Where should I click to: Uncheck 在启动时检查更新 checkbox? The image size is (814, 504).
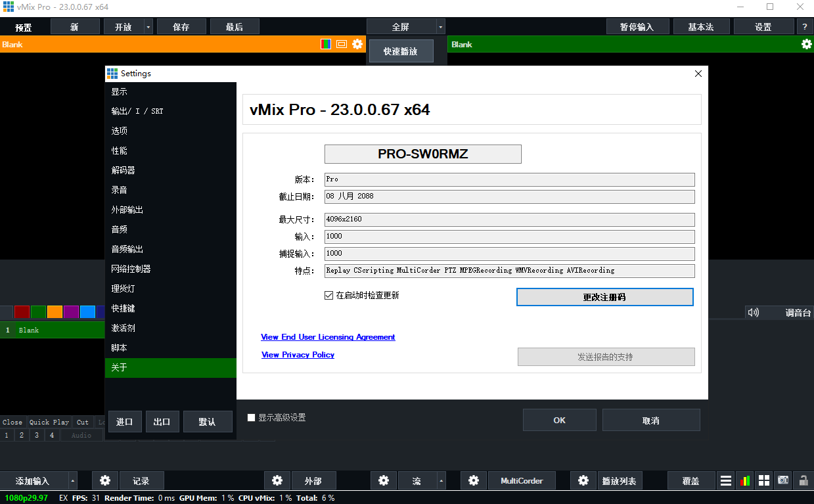(329, 296)
